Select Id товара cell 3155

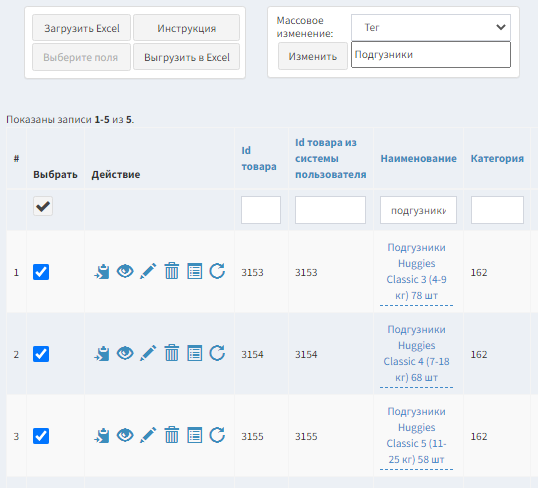(252, 437)
